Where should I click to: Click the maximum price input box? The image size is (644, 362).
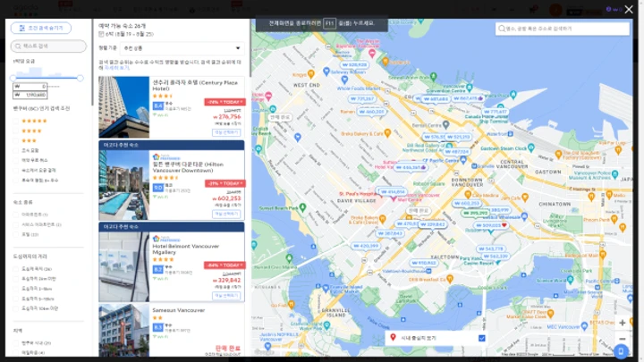[30, 95]
